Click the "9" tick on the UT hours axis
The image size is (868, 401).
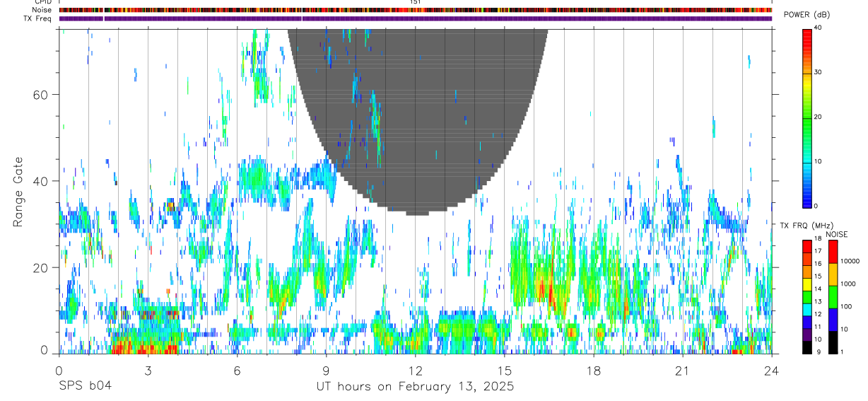(326, 371)
